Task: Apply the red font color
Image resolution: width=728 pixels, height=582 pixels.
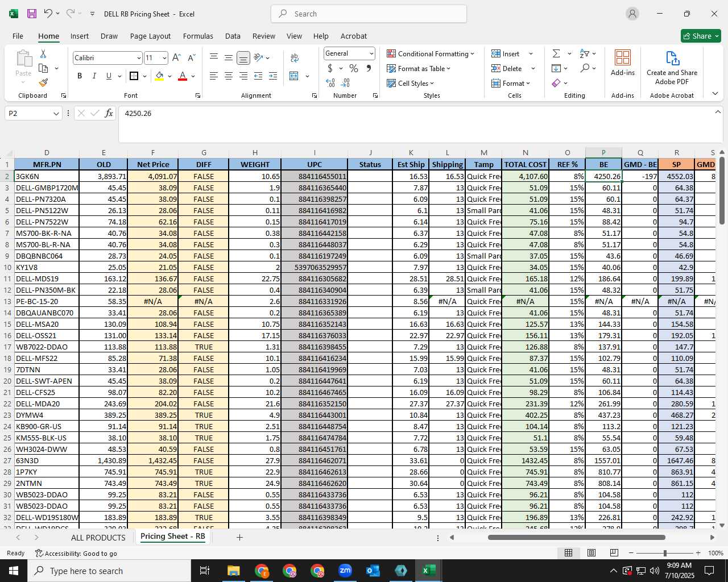Action: click(183, 76)
